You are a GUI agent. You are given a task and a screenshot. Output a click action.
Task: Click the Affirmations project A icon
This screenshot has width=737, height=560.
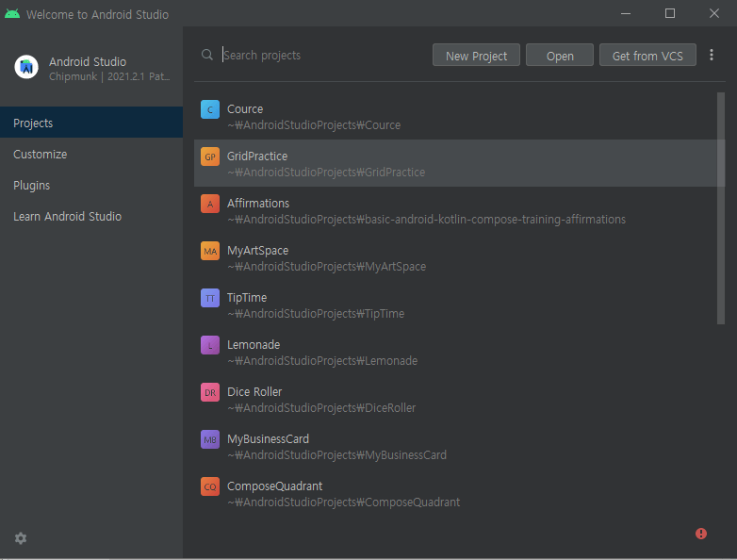[x=210, y=204]
